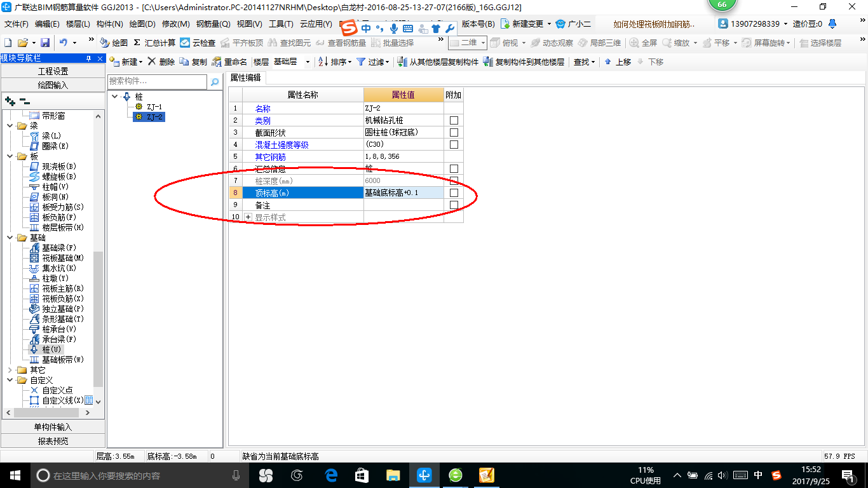868x488 pixels.
Task: Click Windows Start button
Action: click(15, 475)
